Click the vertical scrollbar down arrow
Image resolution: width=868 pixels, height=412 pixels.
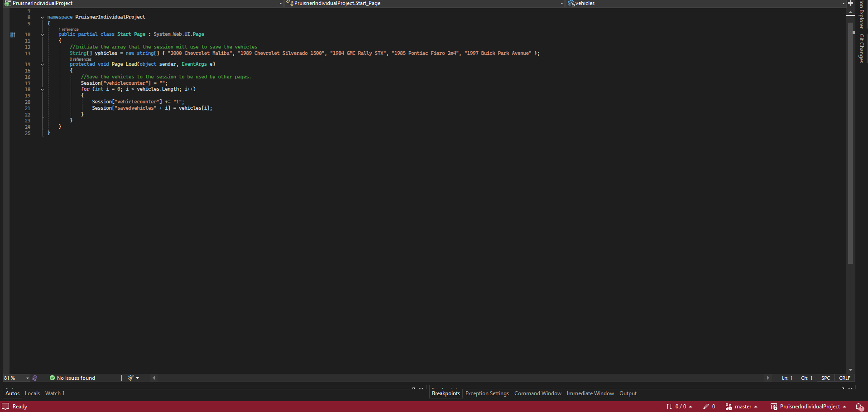point(850,370)
